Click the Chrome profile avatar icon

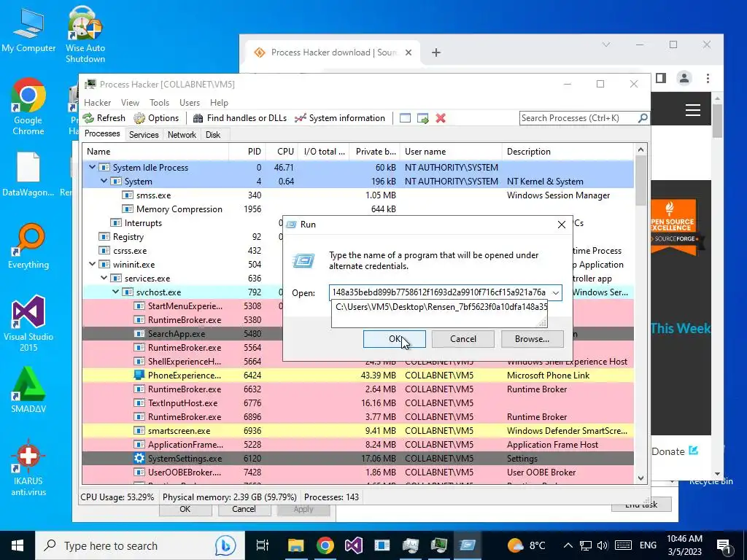tap(684, 78)
